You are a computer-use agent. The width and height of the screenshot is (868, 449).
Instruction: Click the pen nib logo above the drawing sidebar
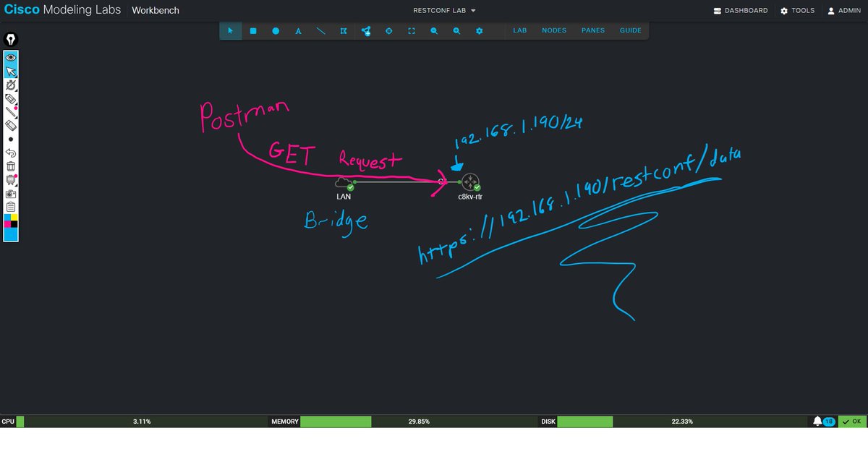(x=11, y=39)
